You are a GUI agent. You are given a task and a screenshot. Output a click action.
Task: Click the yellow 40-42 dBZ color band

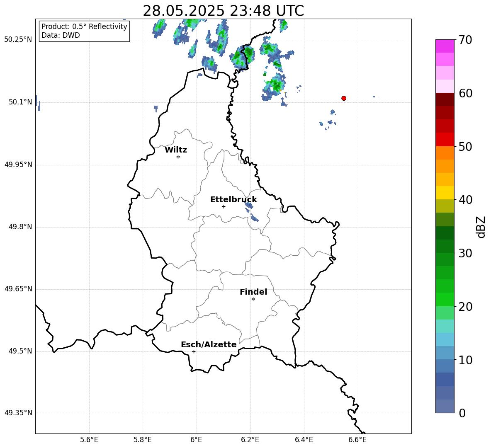pyautogui.click(x=445, y=193)
